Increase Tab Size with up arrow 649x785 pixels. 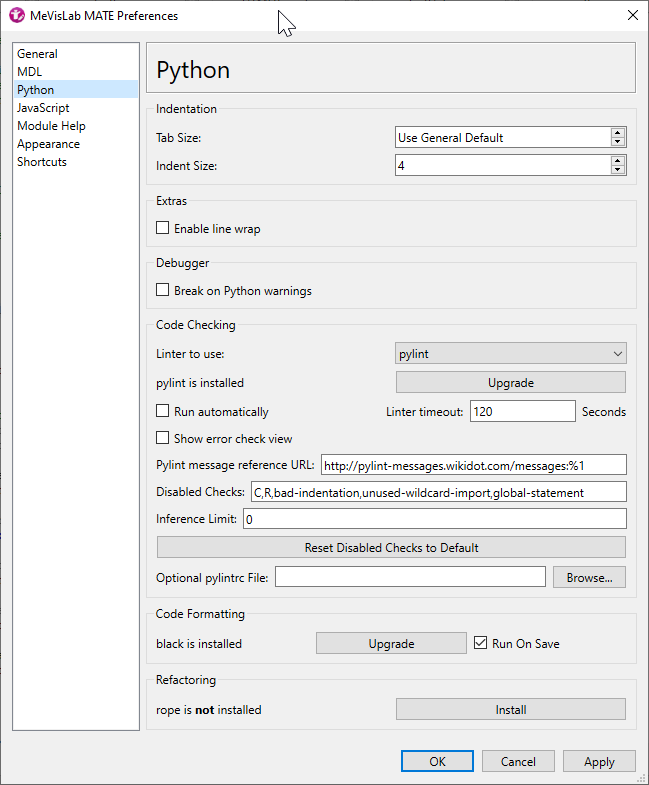pos(617,133)
